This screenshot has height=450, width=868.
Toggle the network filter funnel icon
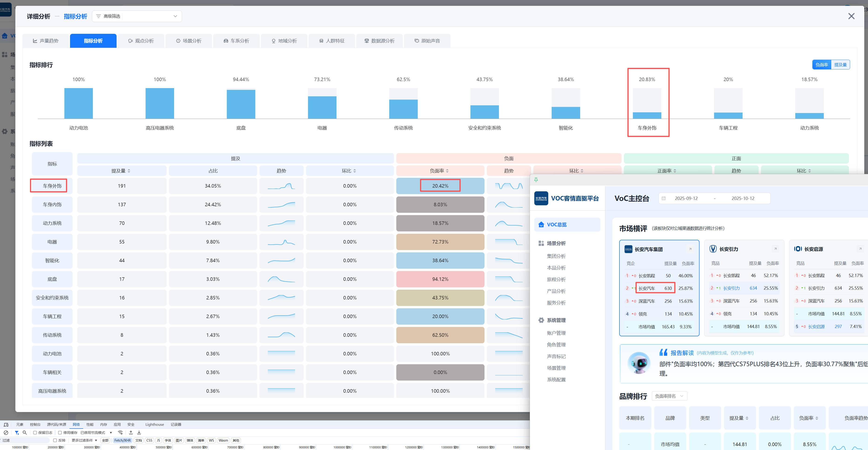coord(17,433)
